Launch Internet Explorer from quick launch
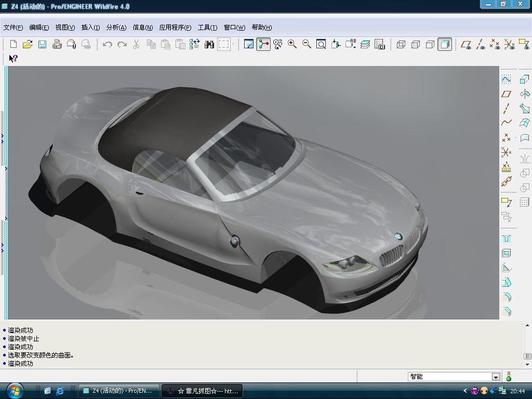The image size is (532, 399). point(60,391)
